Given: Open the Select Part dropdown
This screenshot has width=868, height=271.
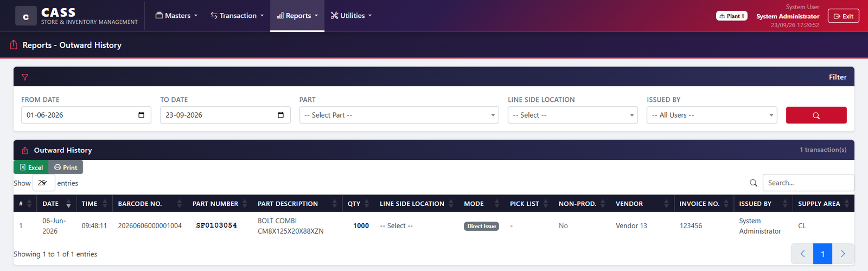Looking at the screenshot, I should (399, 115).
